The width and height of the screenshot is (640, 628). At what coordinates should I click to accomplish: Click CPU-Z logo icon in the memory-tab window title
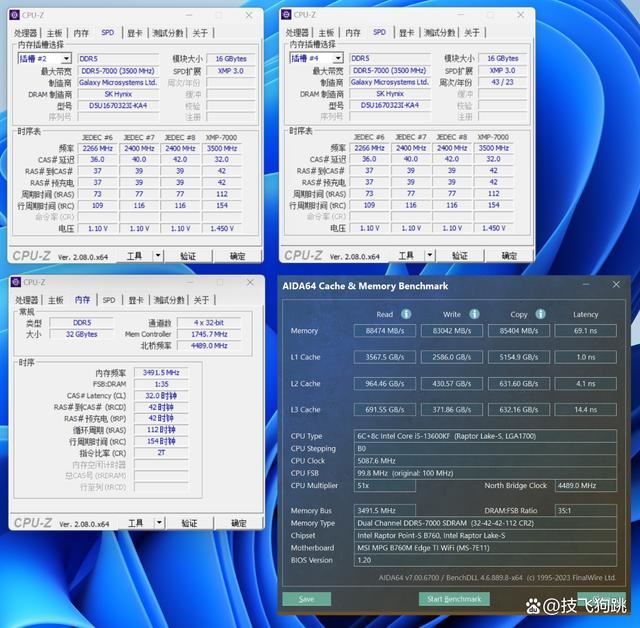(x=16, y=282)
